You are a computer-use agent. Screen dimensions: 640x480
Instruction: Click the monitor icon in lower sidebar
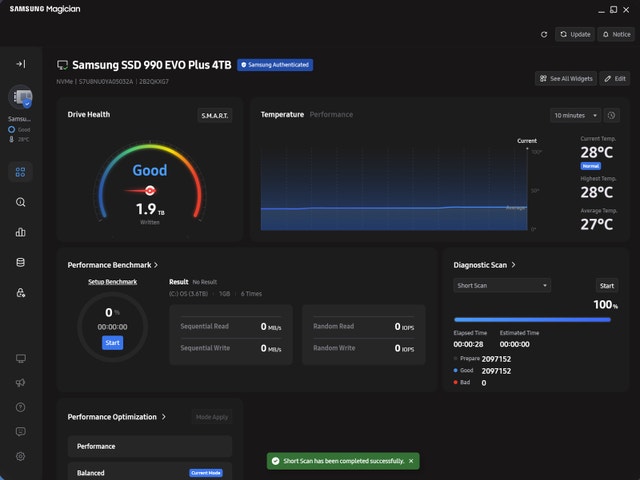(x=20, y=358)
